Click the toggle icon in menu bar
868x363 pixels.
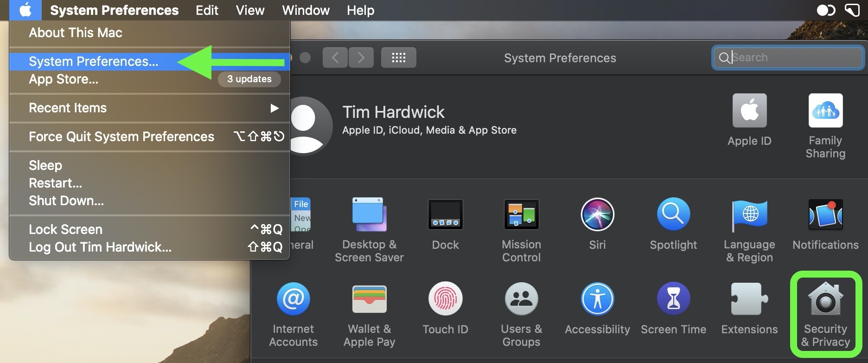[x=826, y=10]
